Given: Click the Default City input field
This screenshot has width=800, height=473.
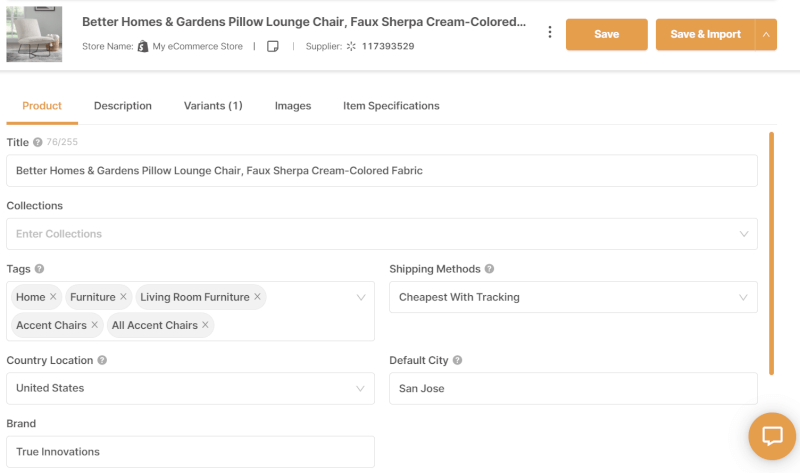Looking at the screenshot, I should point(573,388).
